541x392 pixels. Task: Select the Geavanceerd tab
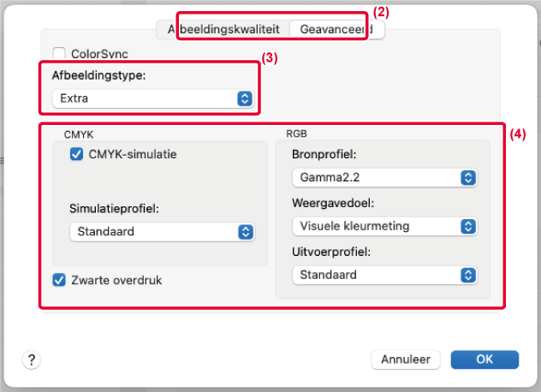click(x=336, y=28)
